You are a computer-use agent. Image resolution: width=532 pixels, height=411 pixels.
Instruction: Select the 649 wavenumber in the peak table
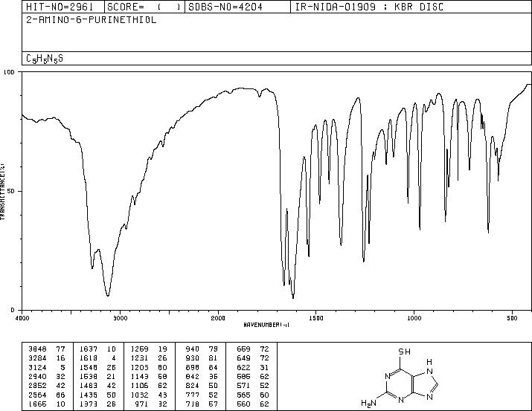pos(243,358)
